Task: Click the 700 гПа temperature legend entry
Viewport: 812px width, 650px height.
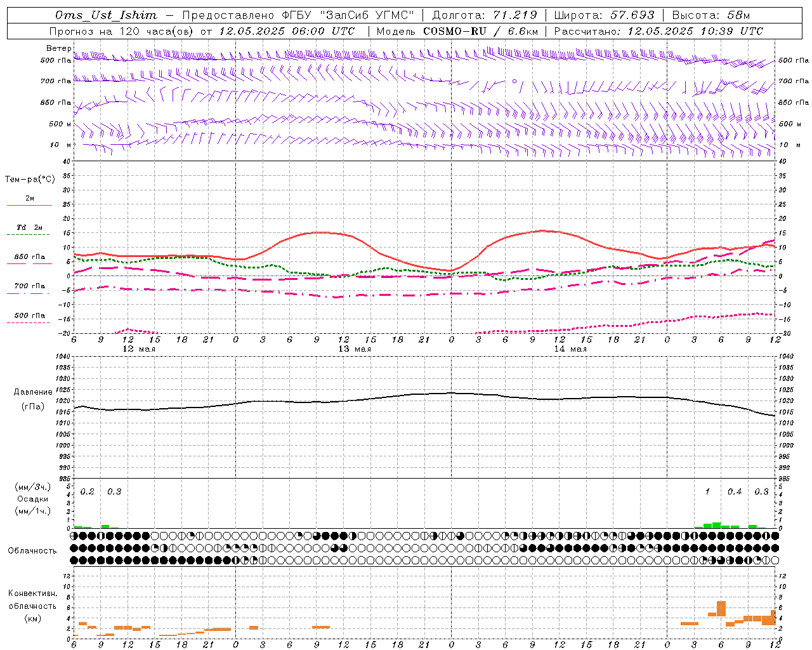Action: pos(30,286)
